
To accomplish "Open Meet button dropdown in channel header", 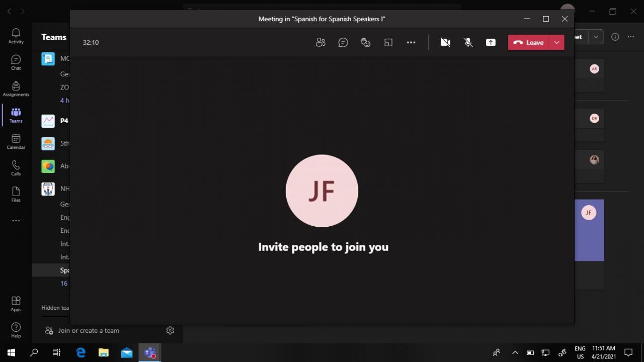I will (596, 37).
